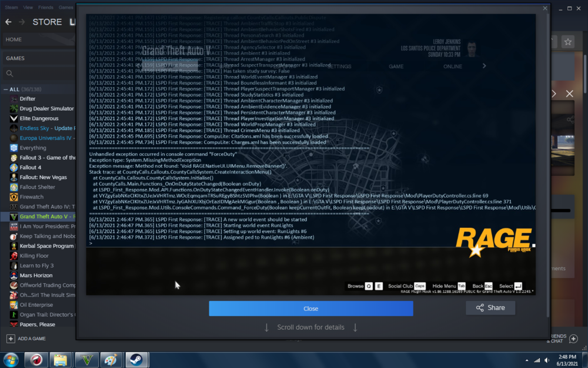
Task: Select Drifter in the library list
Action: tap(28, 99)
